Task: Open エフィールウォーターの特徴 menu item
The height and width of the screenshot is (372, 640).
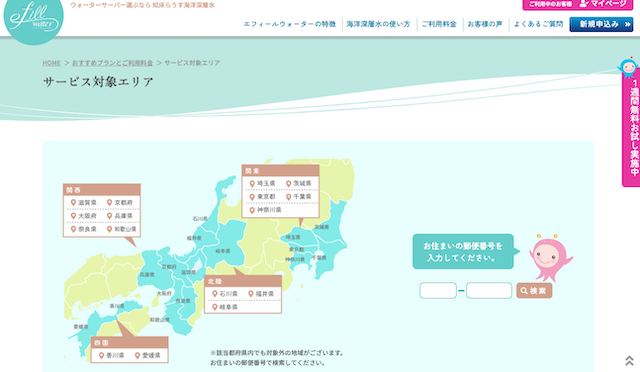Action: coord(289,24)
